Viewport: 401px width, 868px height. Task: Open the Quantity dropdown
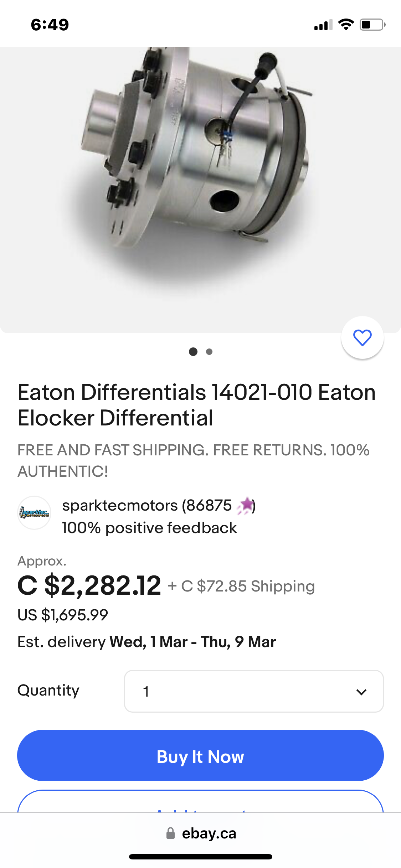click(253, 691)
